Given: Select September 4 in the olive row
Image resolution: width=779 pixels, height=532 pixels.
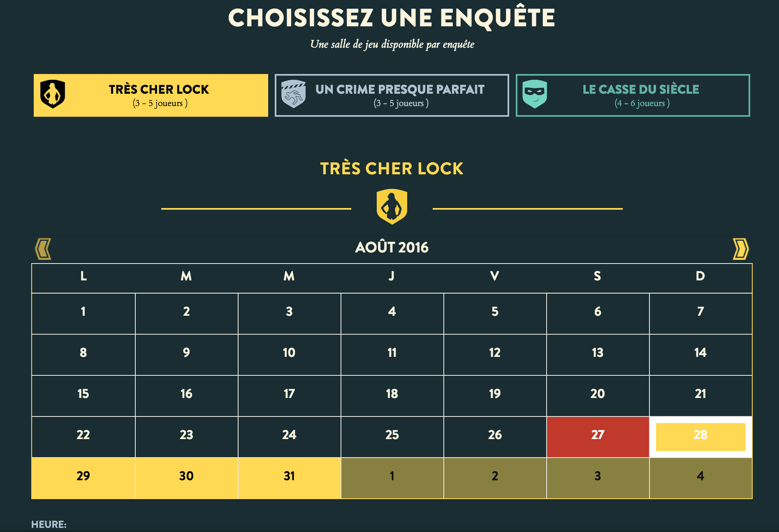Looking at the screenshot, I should point(700,478).
